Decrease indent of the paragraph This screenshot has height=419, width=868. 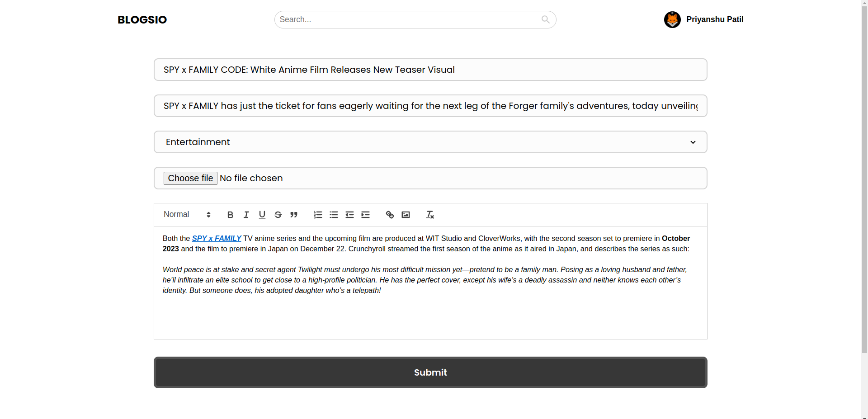point(349,215)
